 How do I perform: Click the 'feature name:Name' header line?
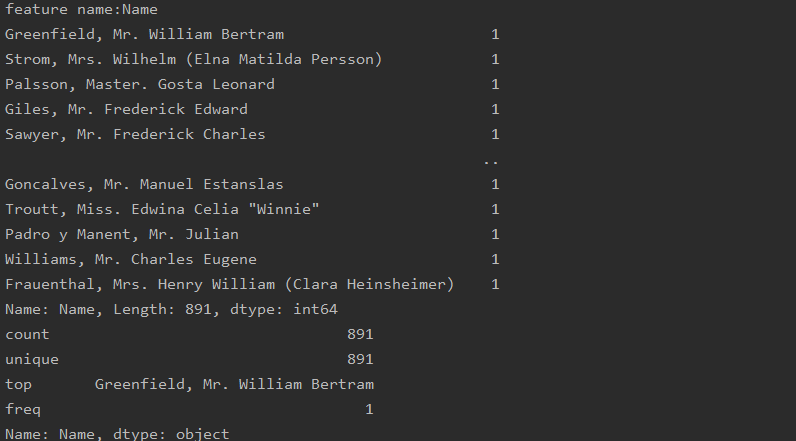[x=81, y=10]
